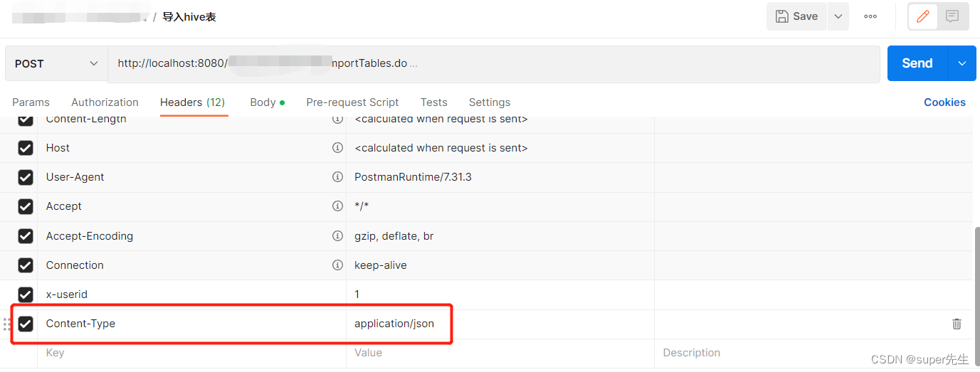Viewport: 980px width, 372px height.
Task: Toggle the Accept header checkbox
Action: [26, 206]
